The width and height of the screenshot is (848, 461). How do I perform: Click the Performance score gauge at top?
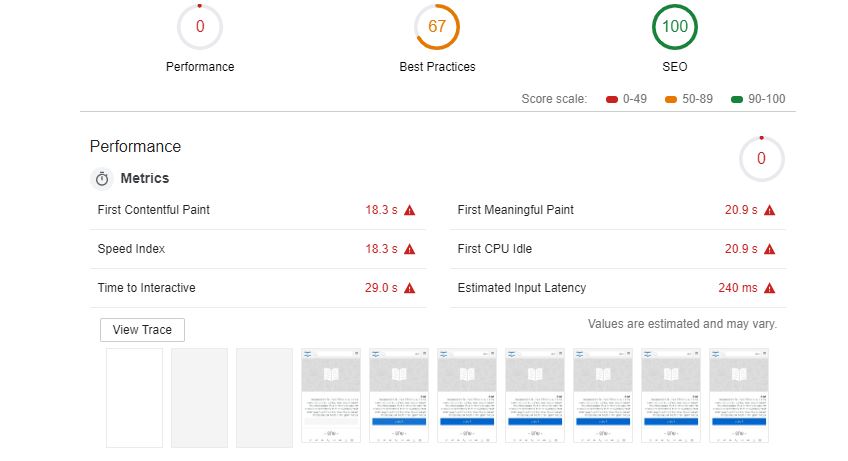[200, 27]
